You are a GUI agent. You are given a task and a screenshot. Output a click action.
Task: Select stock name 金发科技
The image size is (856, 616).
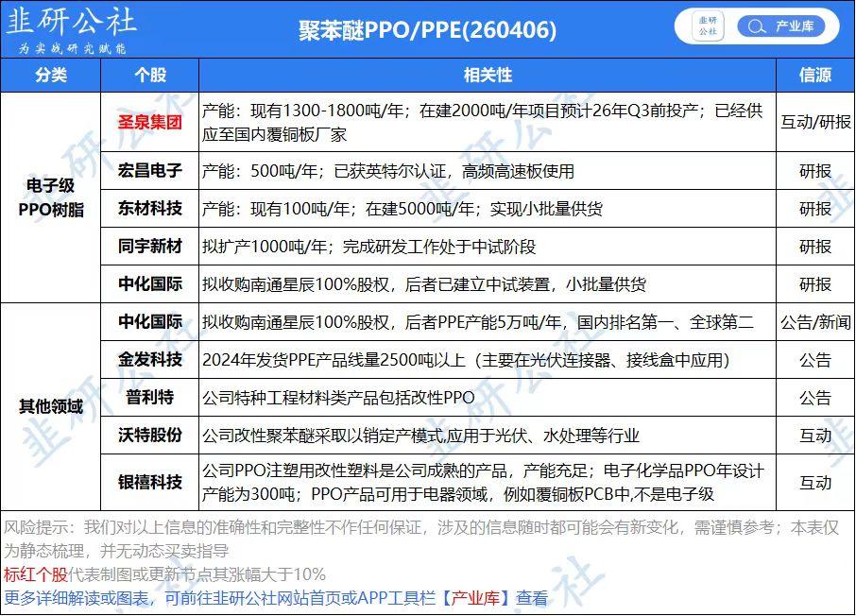tap(150, 359)
